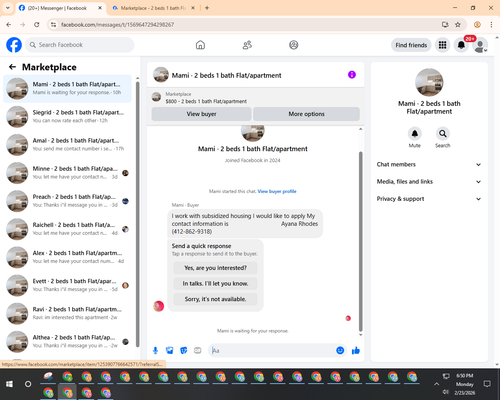Open the emoji picker in message box
Screen dimensions: 500x400
coord(340,350)
